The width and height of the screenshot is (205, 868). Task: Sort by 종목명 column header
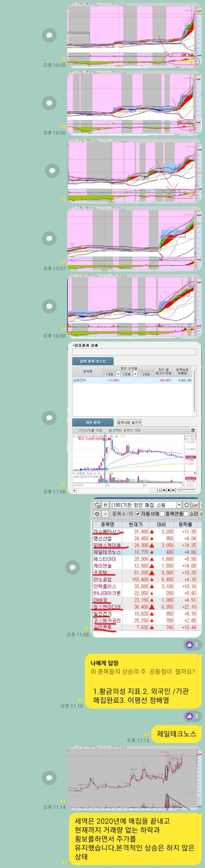(x=107, y=524)
